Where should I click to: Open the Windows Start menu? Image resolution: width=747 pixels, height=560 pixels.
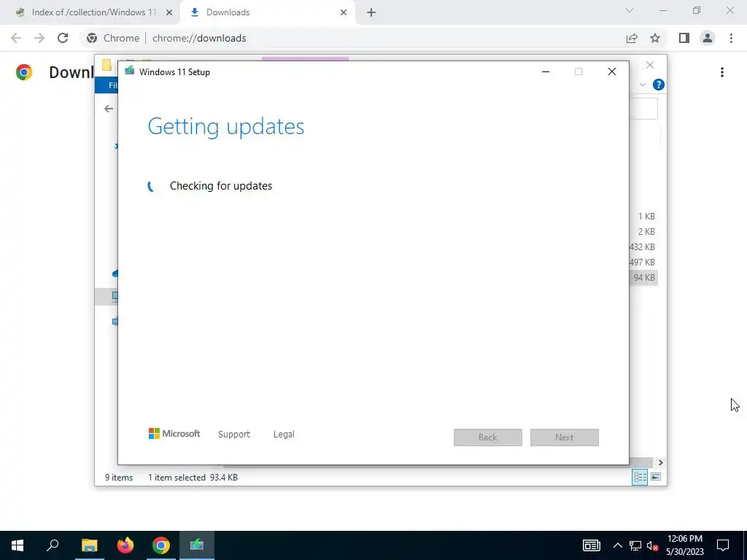click(x=18, y=545)
